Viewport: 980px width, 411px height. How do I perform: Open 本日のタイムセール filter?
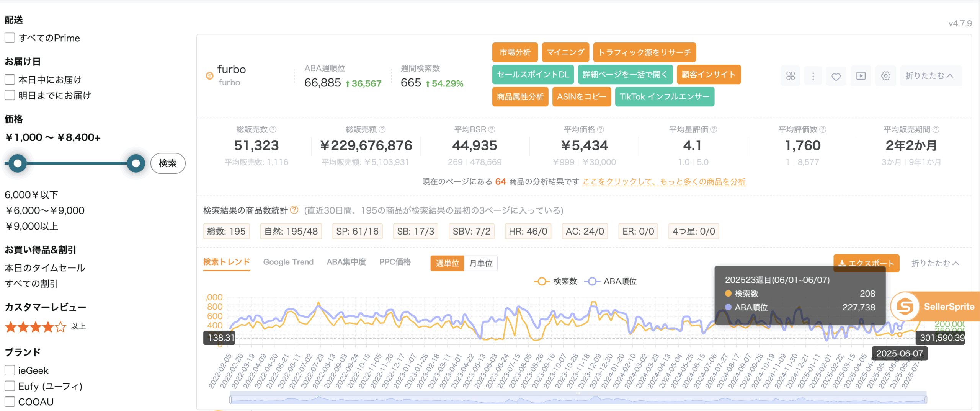pos(45,268)
